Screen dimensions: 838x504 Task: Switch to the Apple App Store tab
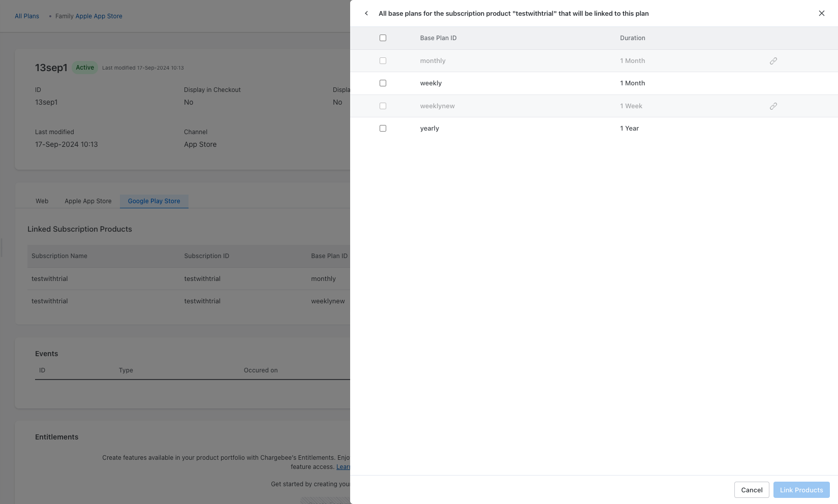click(88, 201)
